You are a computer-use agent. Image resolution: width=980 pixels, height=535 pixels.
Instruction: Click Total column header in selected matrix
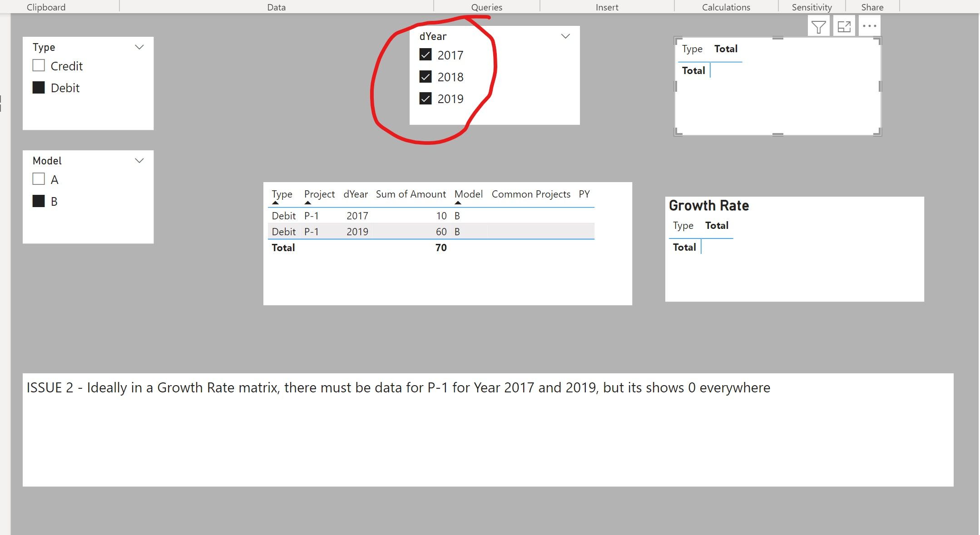point(725,49)
